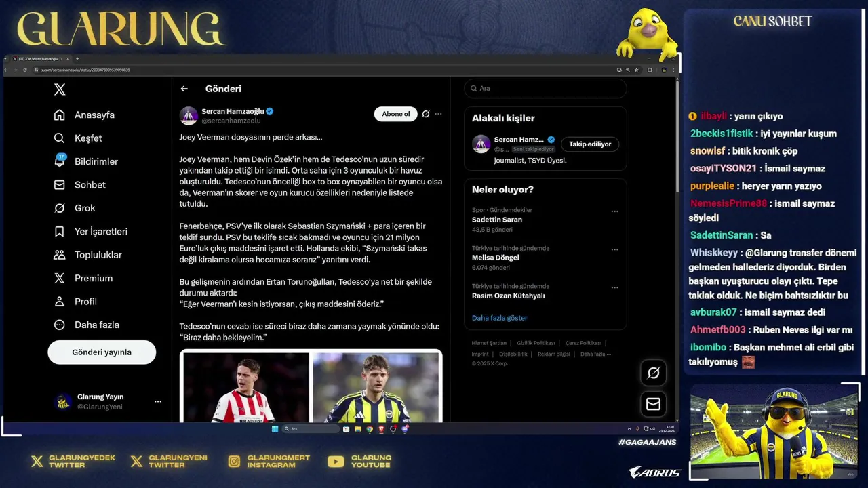Bookmark this page with star icon
Screen dimensions: 868x488
[x=636, y=70]
